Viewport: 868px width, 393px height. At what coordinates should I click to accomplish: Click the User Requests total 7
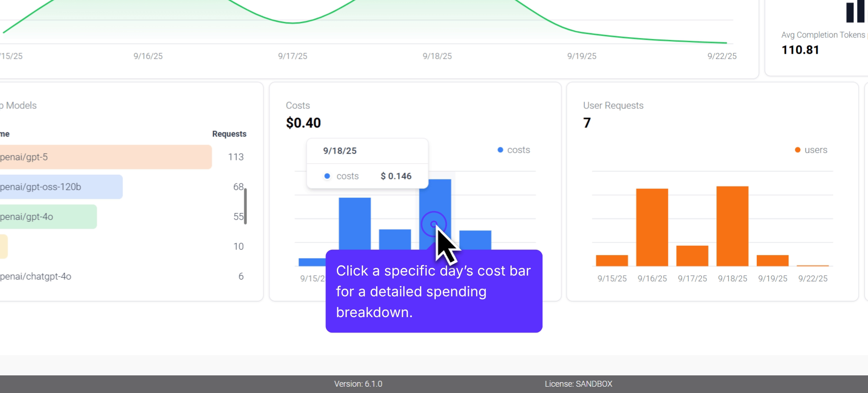587,123
